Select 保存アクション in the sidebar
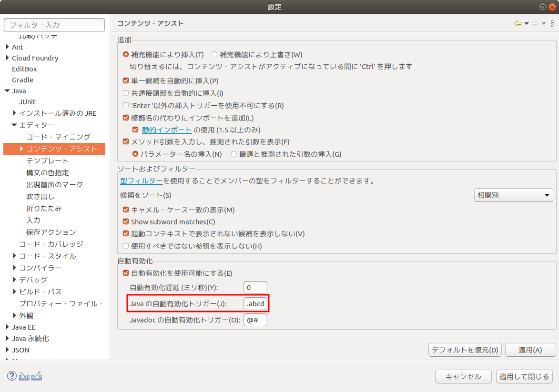This screenshot has height=392, width=559. (x=51, y=232)
